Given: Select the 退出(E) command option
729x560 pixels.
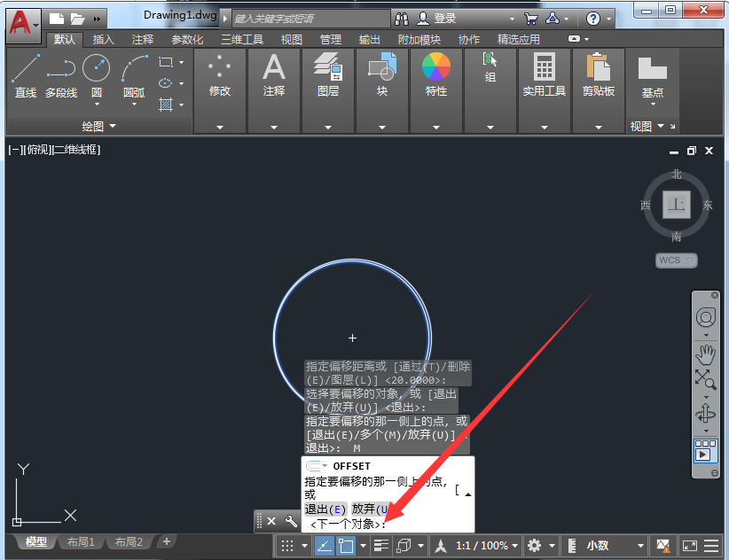Looking at the screenshot, I should [325, 509].
